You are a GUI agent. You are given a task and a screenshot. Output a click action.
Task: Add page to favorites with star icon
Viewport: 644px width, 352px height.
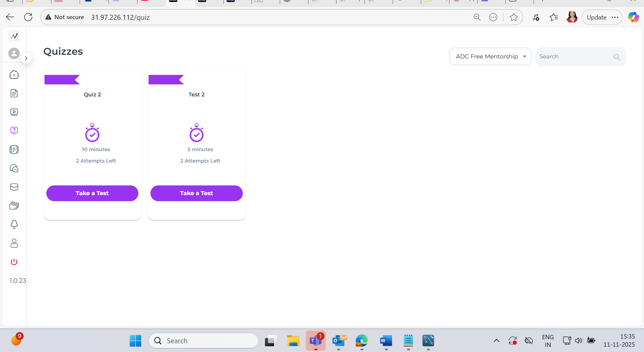[513, 17]
